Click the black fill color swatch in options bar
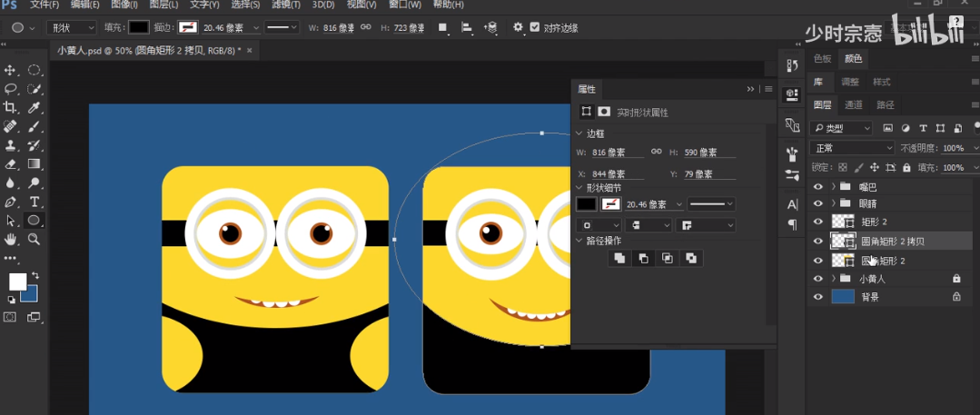 pyautogui.click(x=138, y=27)
